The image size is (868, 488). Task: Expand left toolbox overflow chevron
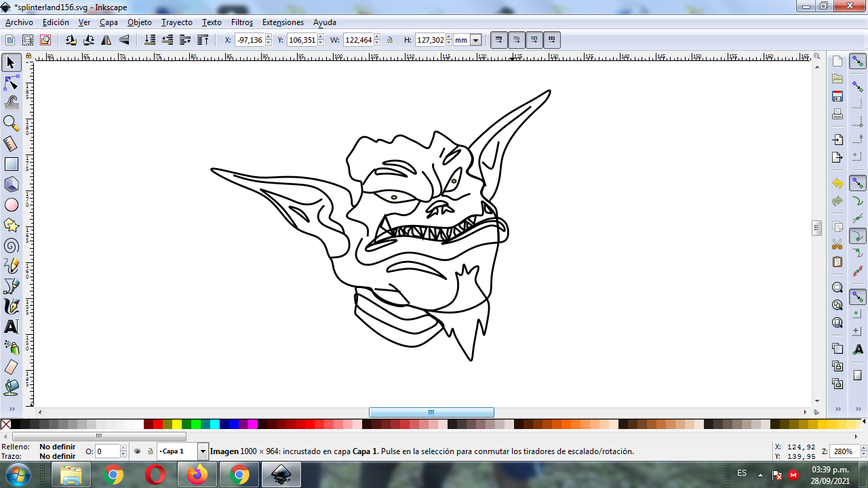(11, 409)
